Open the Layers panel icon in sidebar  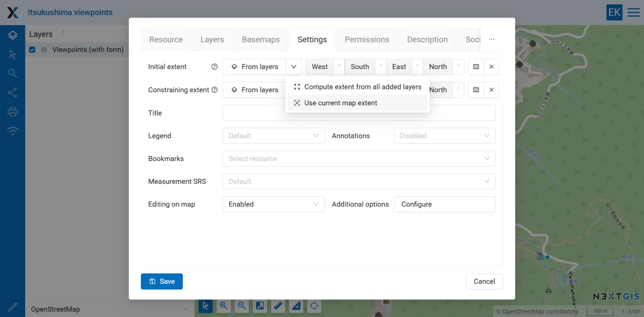[13, 35]
